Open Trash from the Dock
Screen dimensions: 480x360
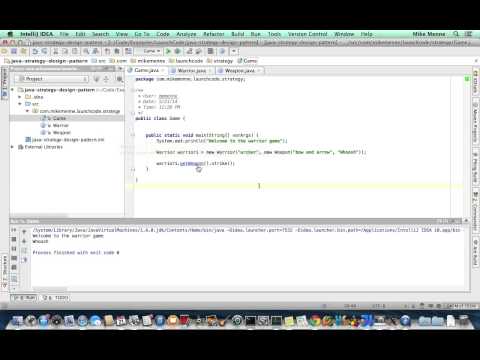[464, 321]
